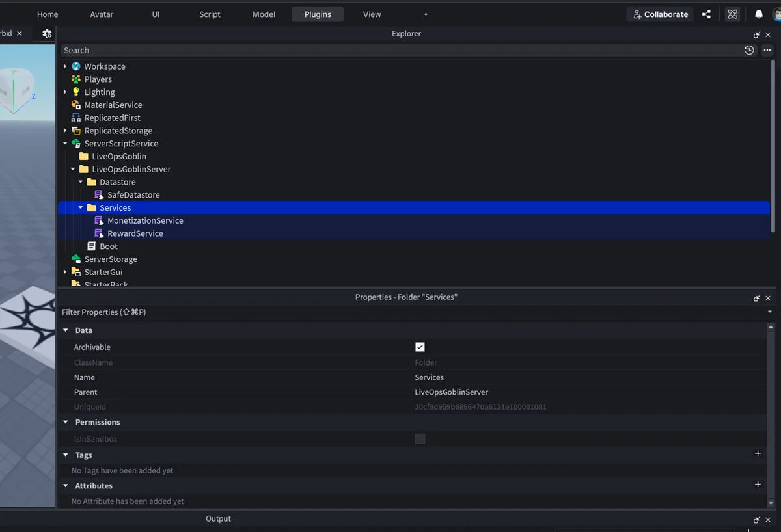The width and height of the screenshot is (781, 532).
Task: Pop out the Properties panel
Action: pyautogui.click(x=757, y=298)
